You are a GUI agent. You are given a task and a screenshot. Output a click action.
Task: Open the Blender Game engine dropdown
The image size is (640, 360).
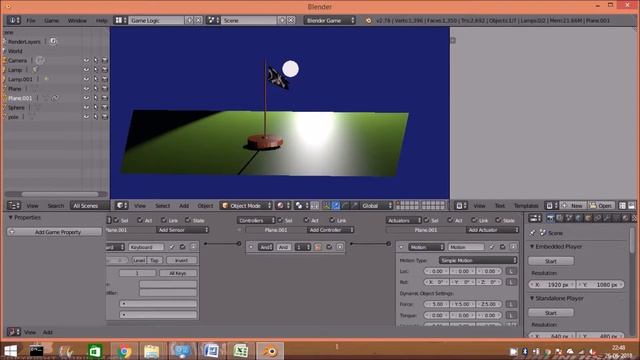coord(329,20)
